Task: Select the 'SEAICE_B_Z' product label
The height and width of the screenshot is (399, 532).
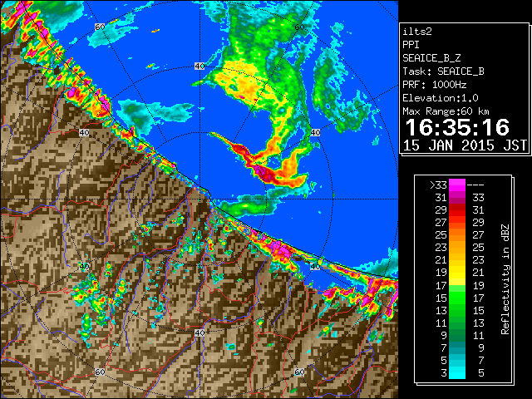Action: pyautogui.click(x=431, y=58)
